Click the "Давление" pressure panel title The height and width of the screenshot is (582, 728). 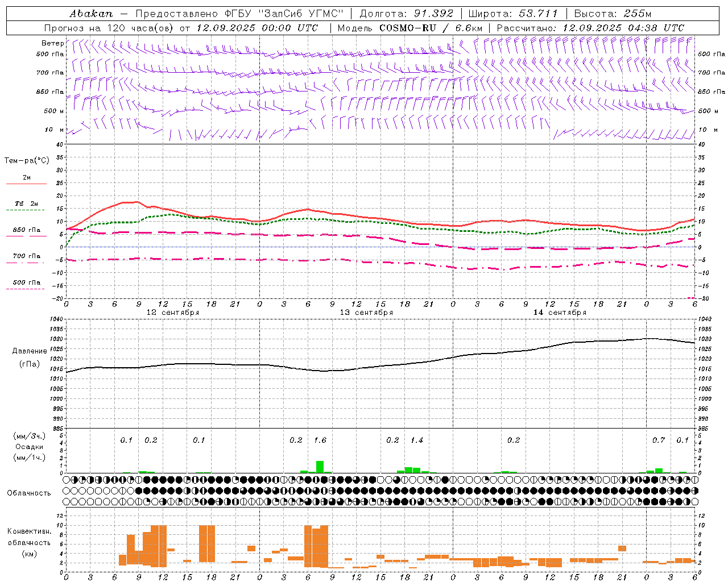tap(30, 351)
